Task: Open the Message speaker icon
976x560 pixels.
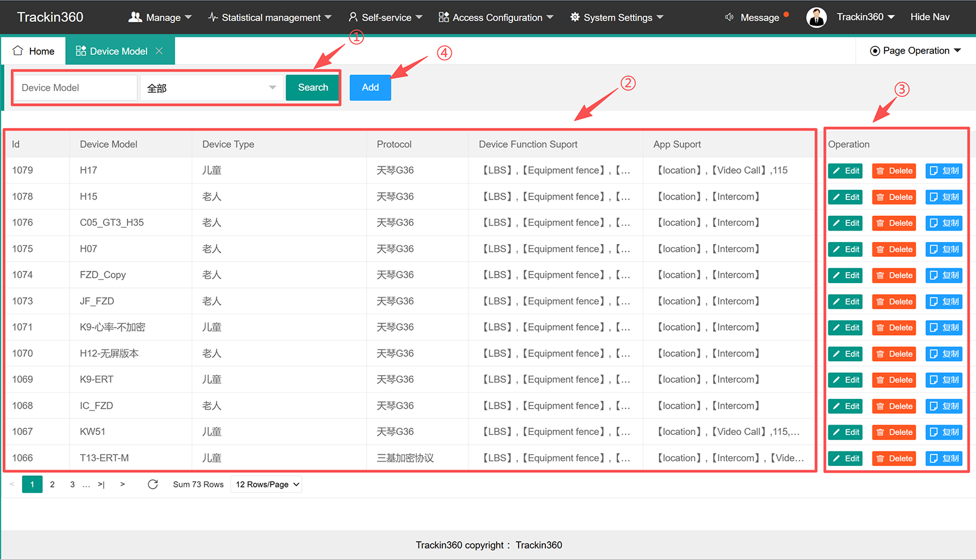Action: click(x=729, y=17)
